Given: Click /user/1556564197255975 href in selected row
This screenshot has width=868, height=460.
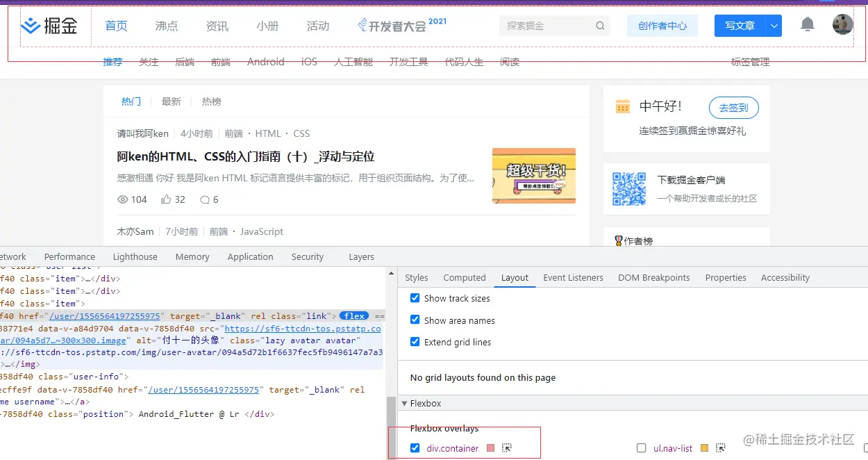Looking at the screenshot, I should [x=105, y=316].
